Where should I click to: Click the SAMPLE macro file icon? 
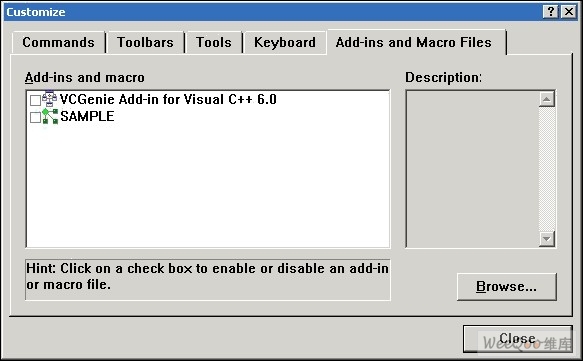50,116
